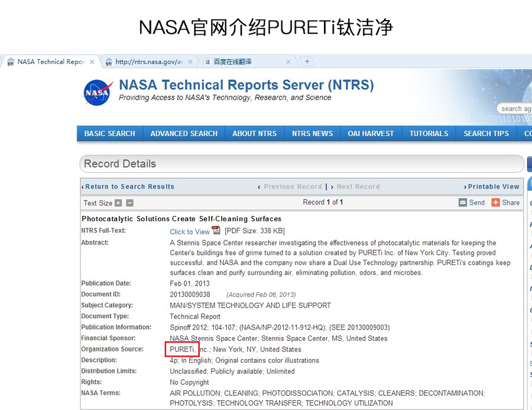Switch to the http://ntrs.nasa.gov tab
Screen dimensions: 532x410
coord(150,62)
